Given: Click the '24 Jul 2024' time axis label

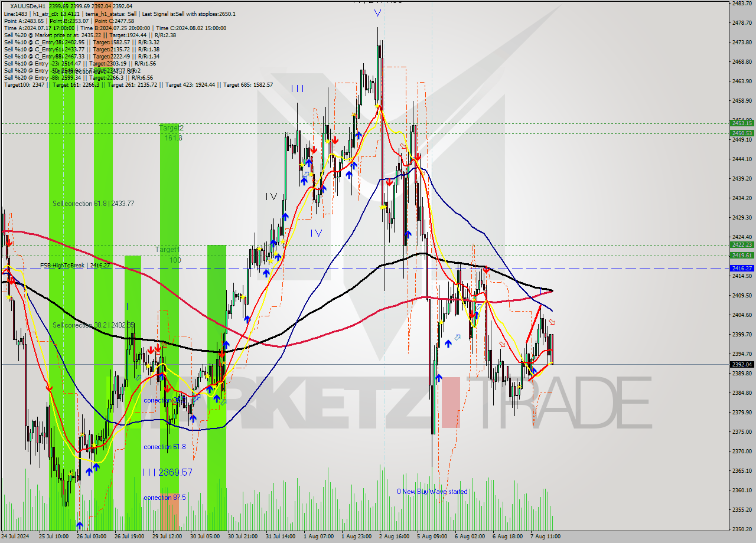Looking at the screenshot, I should (x=15, y=537).
